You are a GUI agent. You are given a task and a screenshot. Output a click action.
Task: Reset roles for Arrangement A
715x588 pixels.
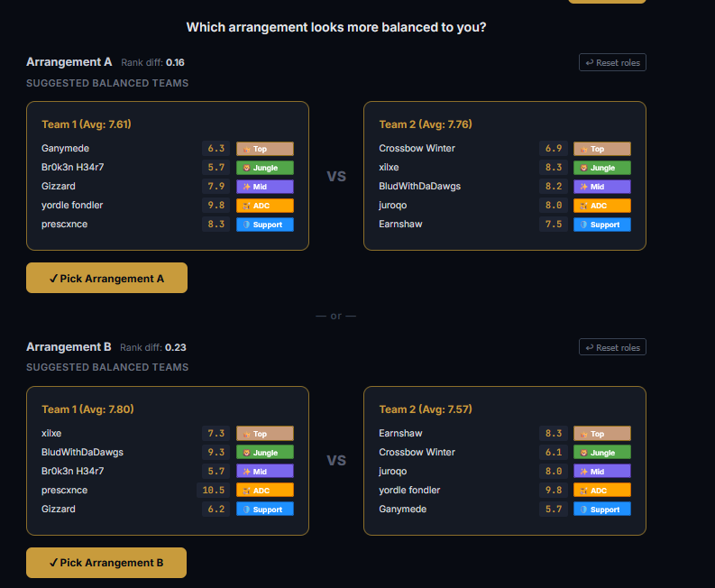[612, 62]
